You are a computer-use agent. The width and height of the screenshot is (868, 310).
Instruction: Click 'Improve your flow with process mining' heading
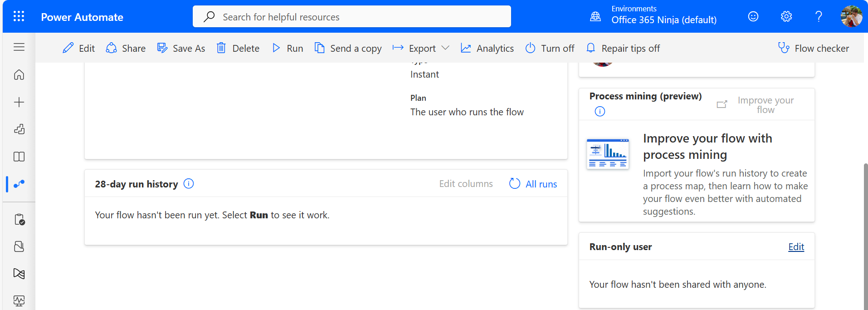[x=707, y=147]
